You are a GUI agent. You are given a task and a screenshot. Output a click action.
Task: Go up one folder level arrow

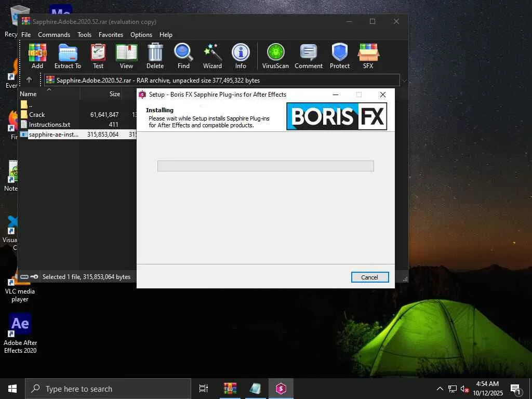29,79
